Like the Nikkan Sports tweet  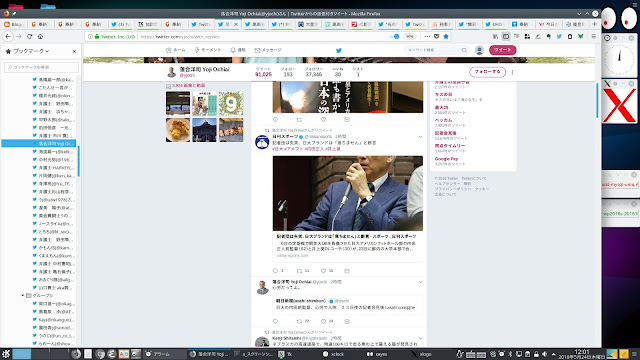point(323,271)
